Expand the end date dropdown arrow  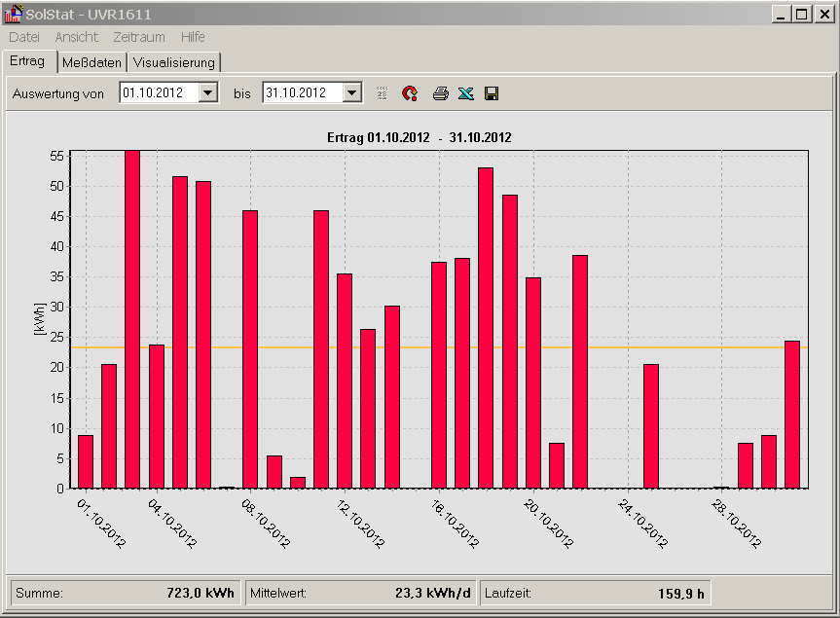[x=351, y=93]
